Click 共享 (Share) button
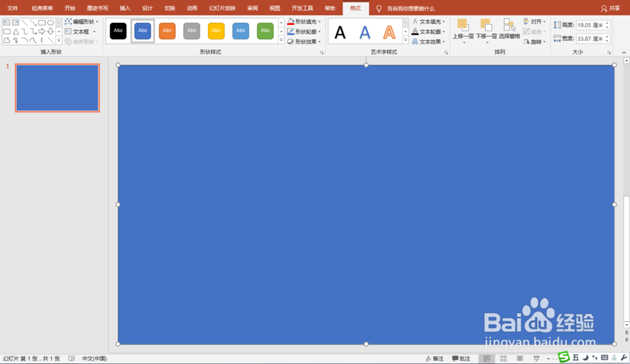 (610, 8)
